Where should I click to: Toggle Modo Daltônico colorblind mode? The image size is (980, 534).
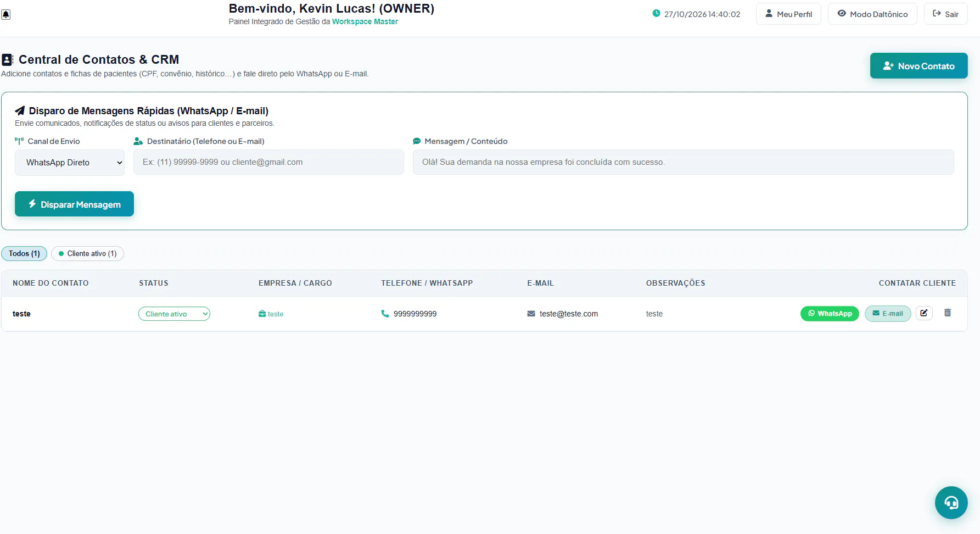click(x=872, y=14)
